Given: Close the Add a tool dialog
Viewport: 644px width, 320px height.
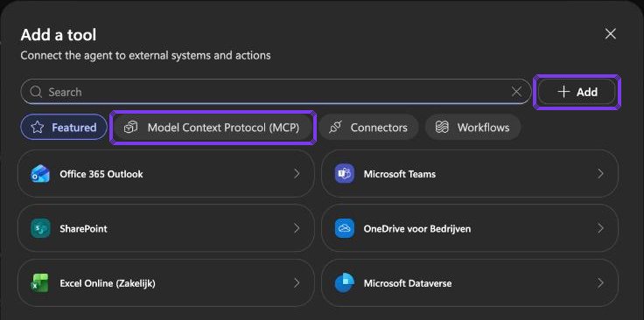Looking at the screenshot, I should point(611,34).
